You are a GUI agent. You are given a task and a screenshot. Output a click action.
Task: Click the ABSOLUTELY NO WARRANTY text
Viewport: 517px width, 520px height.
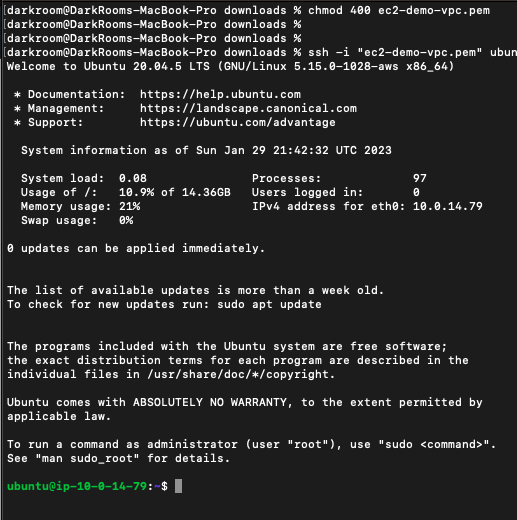[212, 402]
